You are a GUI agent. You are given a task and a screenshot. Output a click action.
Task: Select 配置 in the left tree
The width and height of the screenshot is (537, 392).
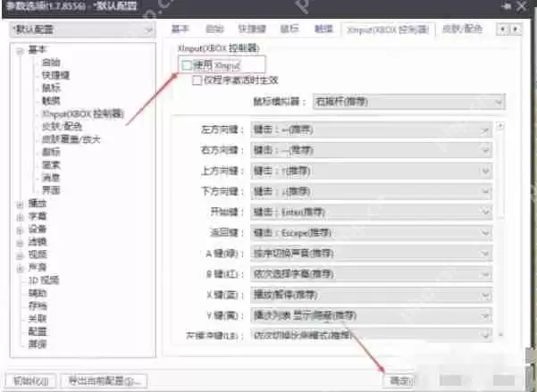[x=38, y=332]
